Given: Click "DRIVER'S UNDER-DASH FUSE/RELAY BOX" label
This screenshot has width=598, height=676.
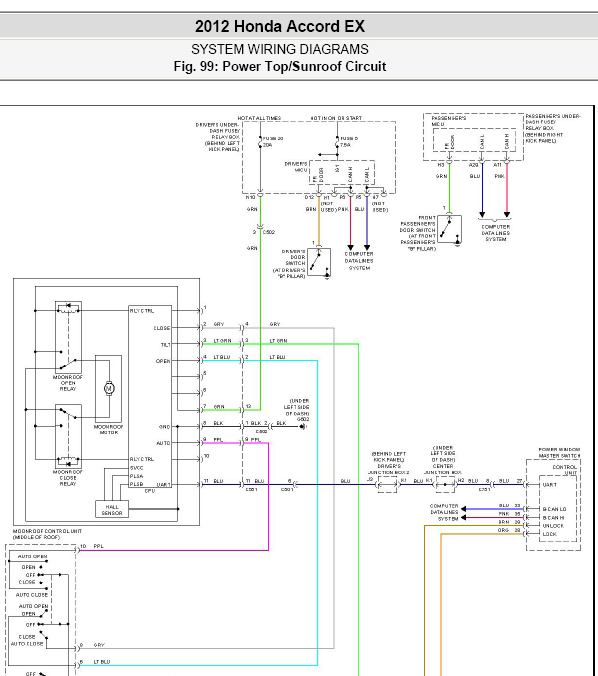Looking at the screenshot, I should click(x=217, y=137).
